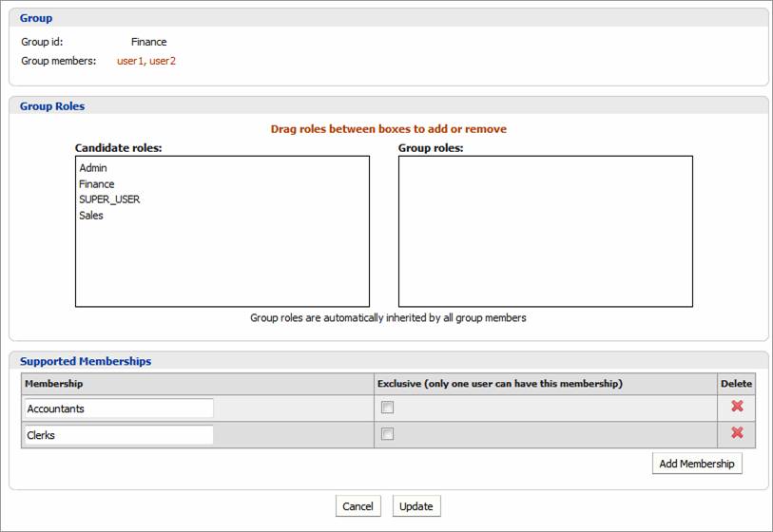Click the Group Roles section header
773x532 pixels.
pyautogui.click(x=52, y=106)
